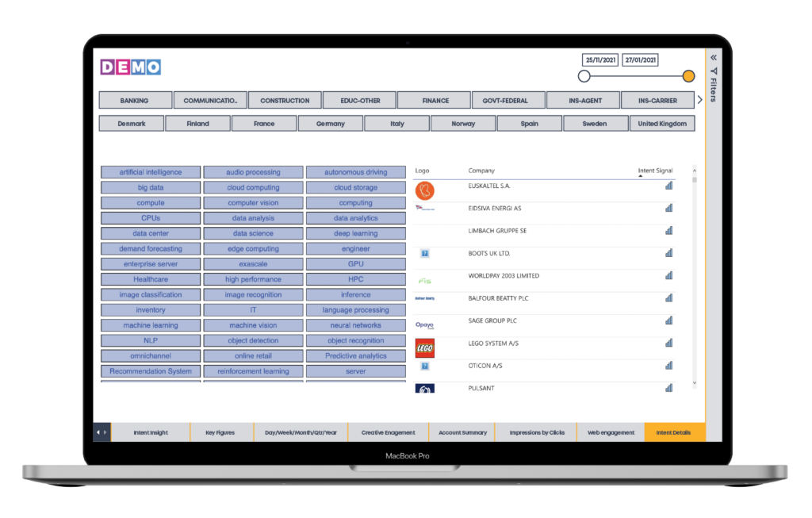Select the Intent Details tab
Viewport: 812px width, 518px height.
click(x=674, y=432)
